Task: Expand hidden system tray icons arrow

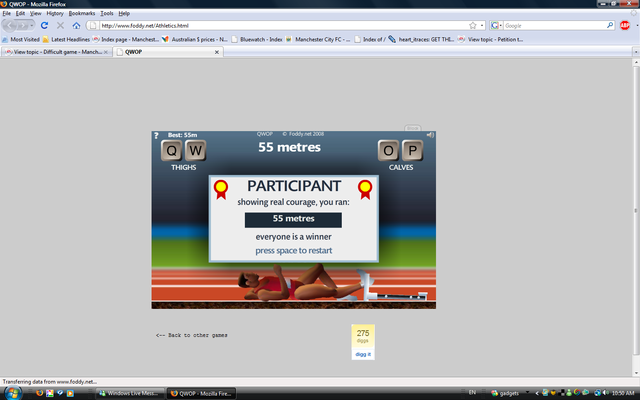Action: point(537,393)
